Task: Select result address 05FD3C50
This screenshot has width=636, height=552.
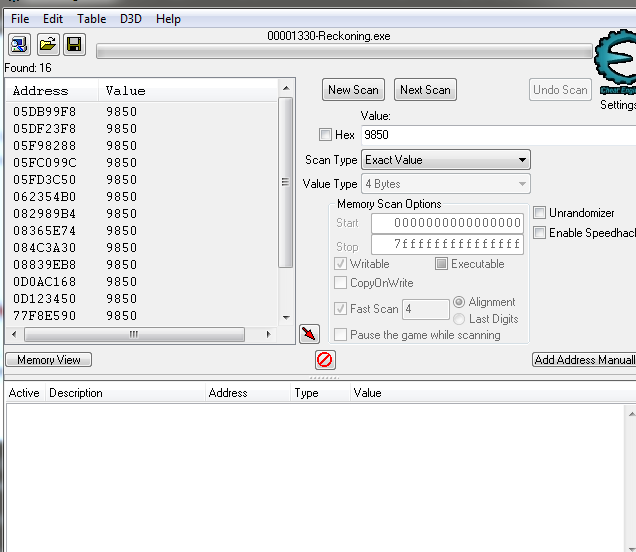Action: (x=45, y=180)
